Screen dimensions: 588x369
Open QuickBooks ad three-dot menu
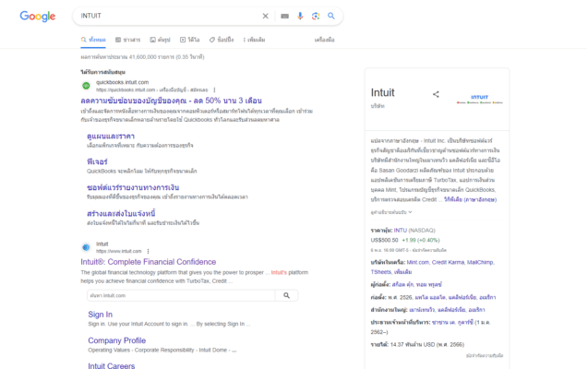tap(214, 89)
